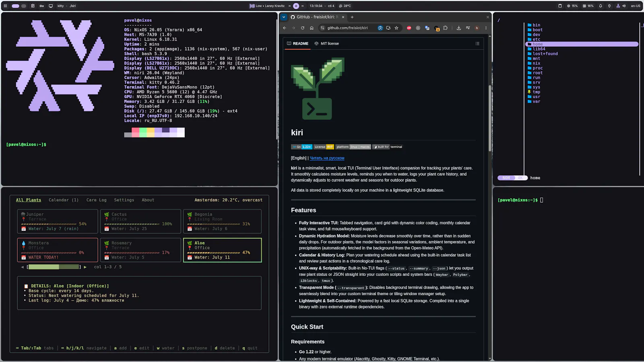Click left arrow of kiri column scroller
The height and width of the screenshot is (362, 644).
click(22, 267)
